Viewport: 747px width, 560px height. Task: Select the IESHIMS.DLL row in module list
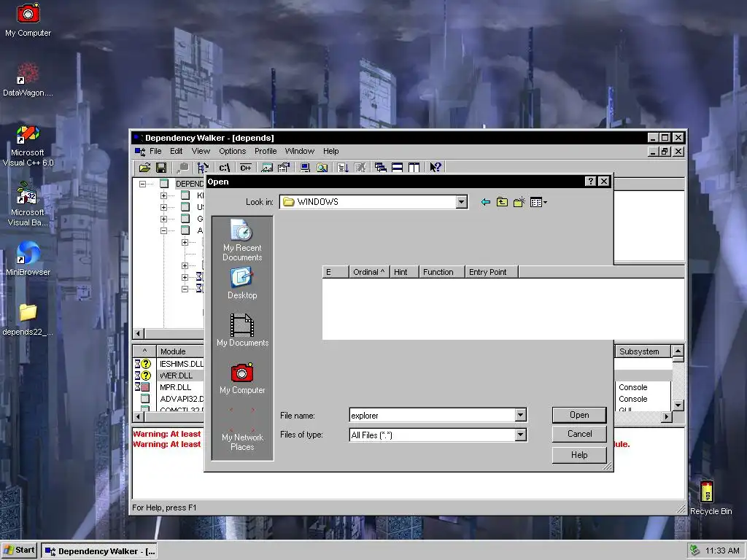tap(169, 364)
